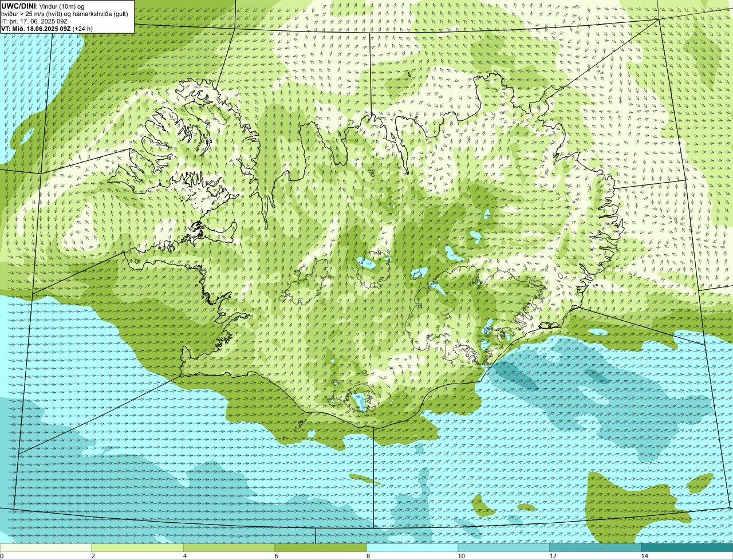
Task: Click the pale yellow 0–2 m/s legend swatch
Action: click(46, 548)
